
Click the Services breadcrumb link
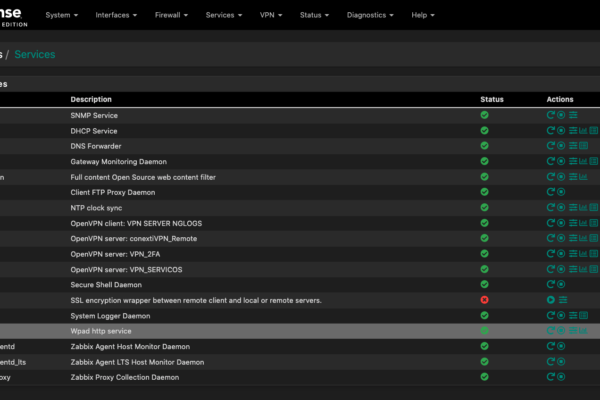(35, 54)
